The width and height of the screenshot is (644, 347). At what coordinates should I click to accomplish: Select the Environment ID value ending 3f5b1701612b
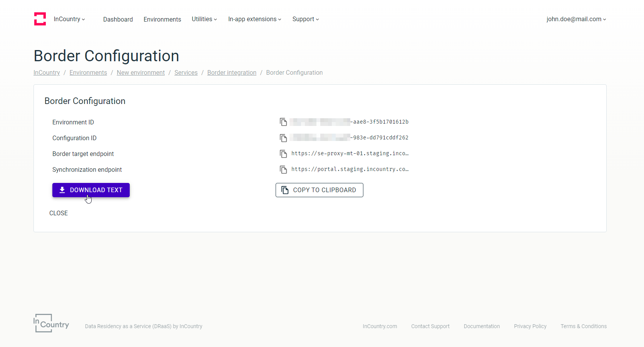coord(349,122)
